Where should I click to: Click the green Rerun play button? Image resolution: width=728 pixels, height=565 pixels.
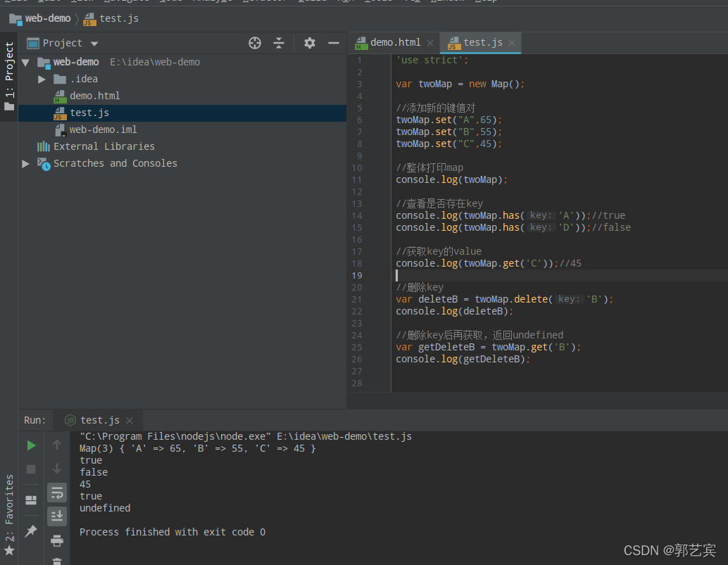pos(31,445)
